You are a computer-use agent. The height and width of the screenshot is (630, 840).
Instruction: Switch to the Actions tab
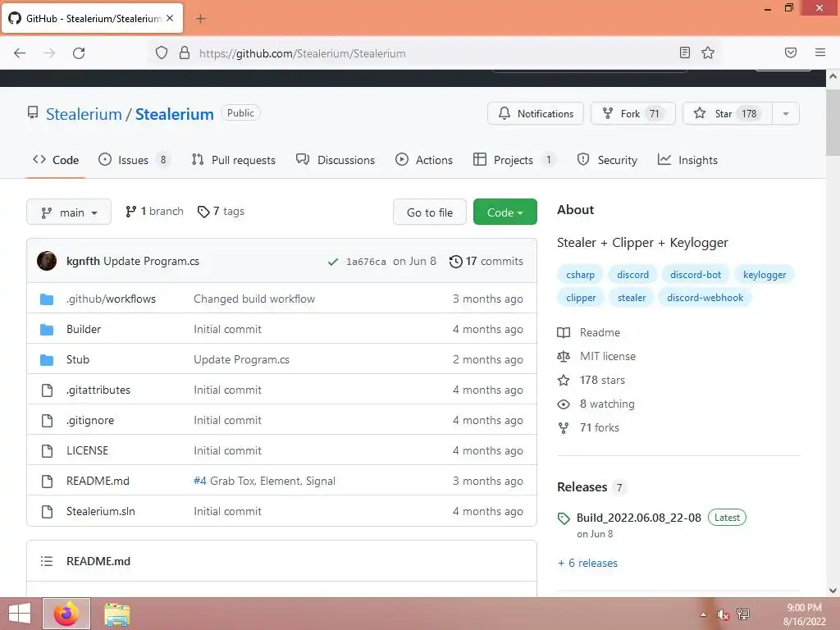point(424,160)
